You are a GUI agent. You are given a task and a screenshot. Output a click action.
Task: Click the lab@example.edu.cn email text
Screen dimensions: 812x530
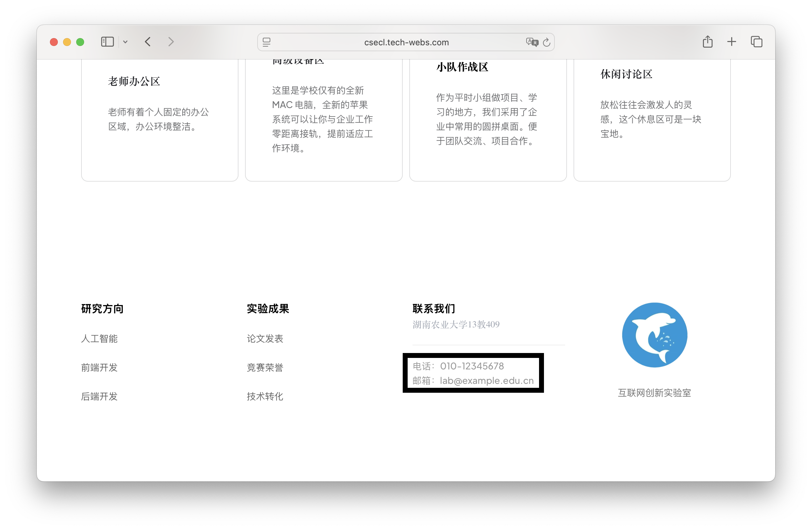pos(486,381)
